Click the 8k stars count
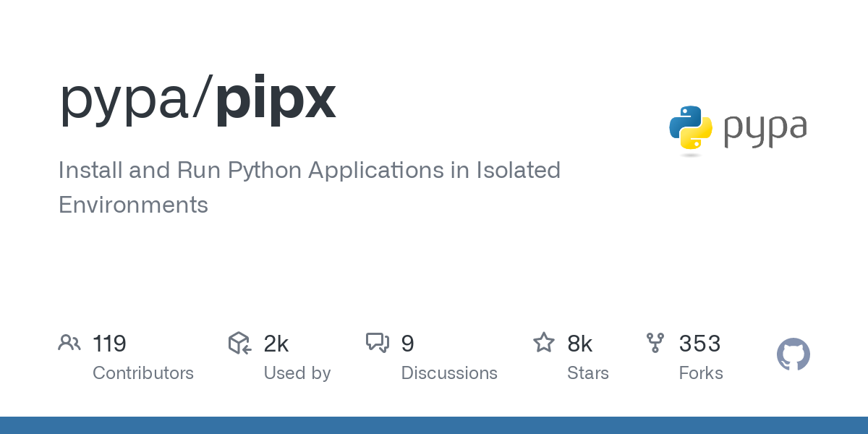Screen dimensions: 868x434 point(580,344)
